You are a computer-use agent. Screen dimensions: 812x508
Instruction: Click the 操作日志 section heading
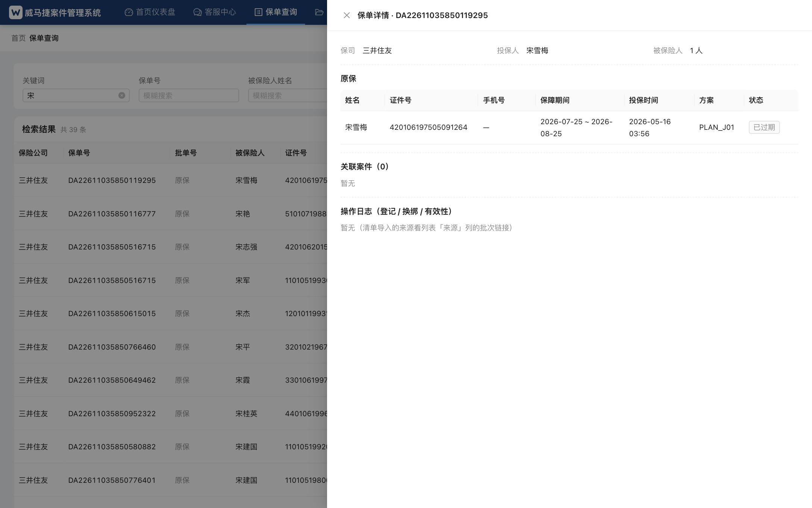click(397, 211)
